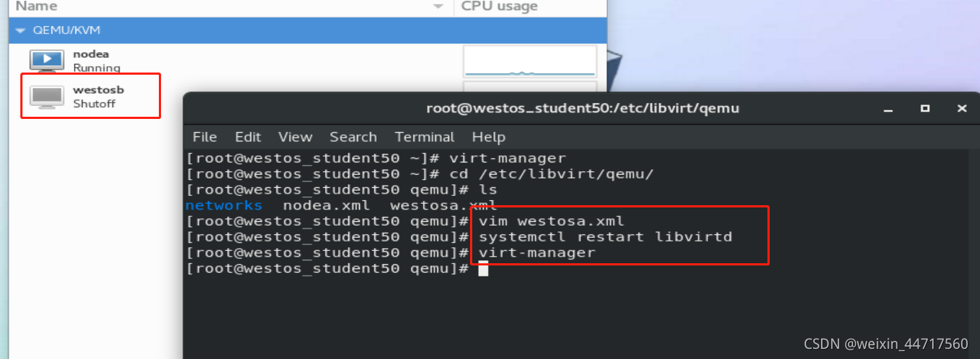Viewport: 980px width, 359px height.
Task: Select the westosb Shutoff VM name text
Action: pyautogui.click(x=99, y=90)
